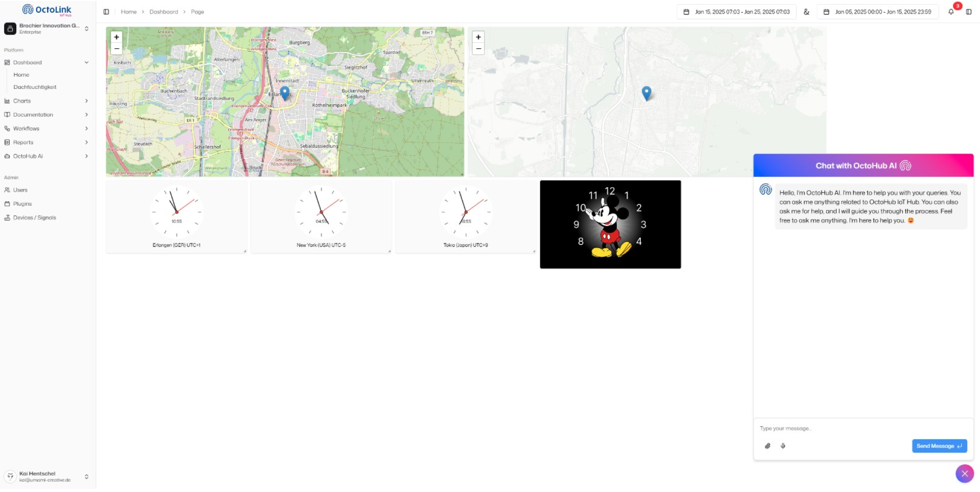Screen dimensions: 980x492
Task: Click the ampersand compare icon between dates
Action: point(806,12)
